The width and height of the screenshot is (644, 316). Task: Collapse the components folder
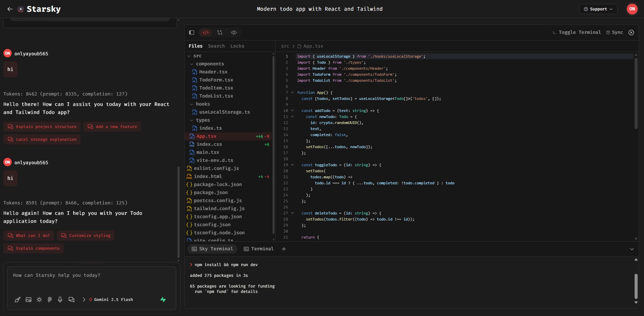coord(192,64)
